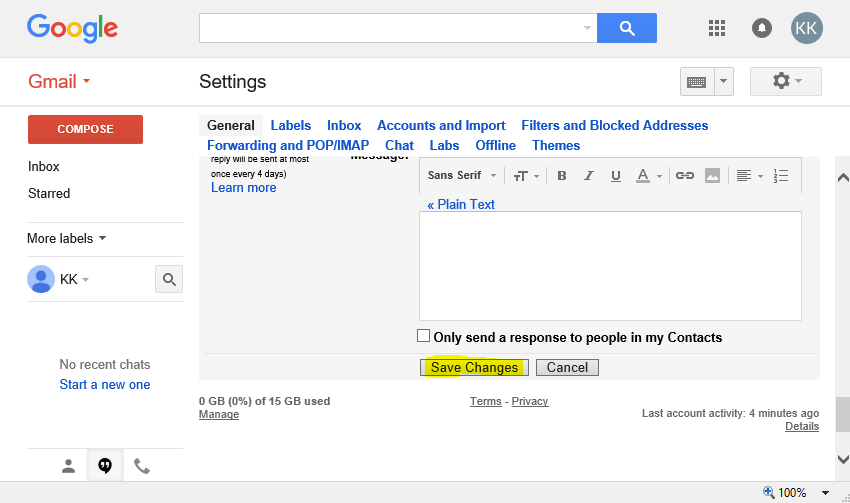Screen dimensions: 850x503
Task: Open account activity Details link
Action: click(802, 426)
